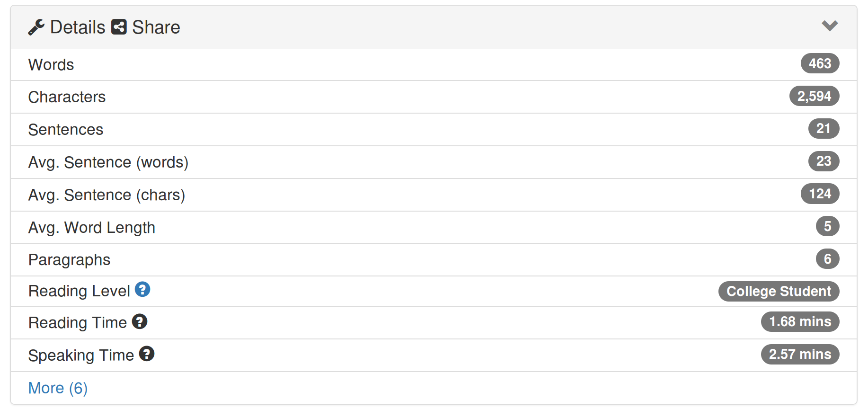Click Speaking Time question mark icon
Viewport: 868px width, 409px height.
coord(147,354)
